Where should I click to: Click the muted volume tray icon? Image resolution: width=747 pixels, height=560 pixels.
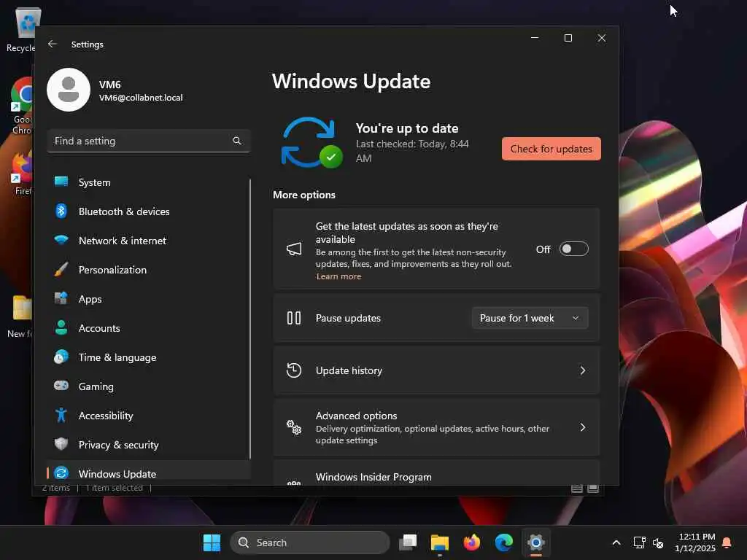[658, 542]
